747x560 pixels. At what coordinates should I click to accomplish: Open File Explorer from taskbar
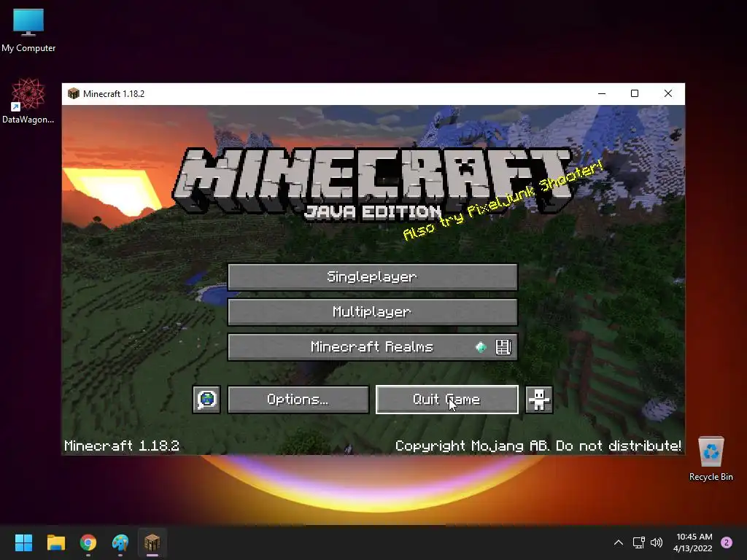[55, 542]
